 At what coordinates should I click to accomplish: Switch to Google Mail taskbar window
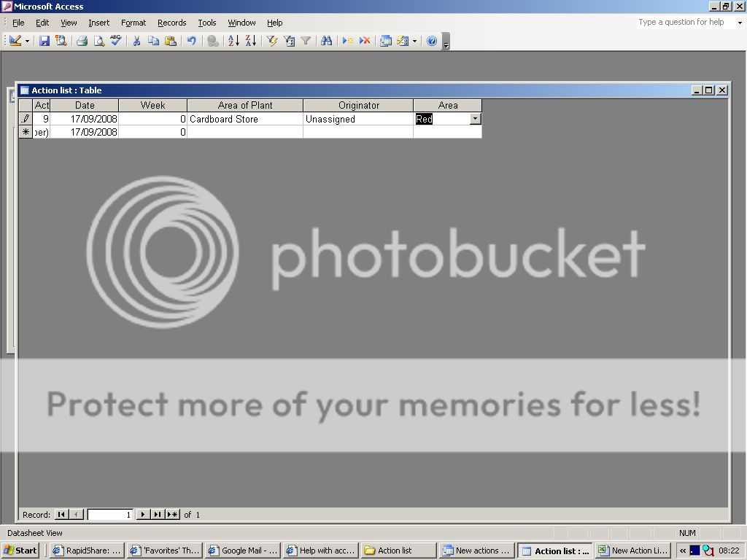pos(243,551)
